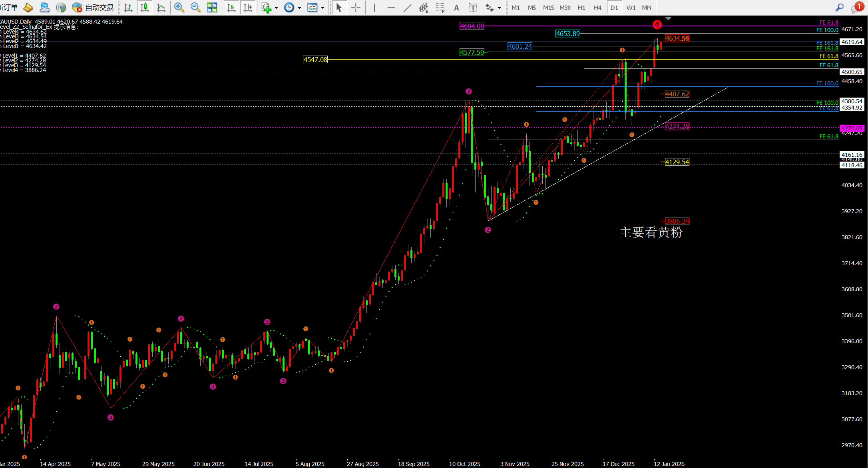Open the search magnifier at top right
Viewport: 868px width, 468px height.
[839, 7]
